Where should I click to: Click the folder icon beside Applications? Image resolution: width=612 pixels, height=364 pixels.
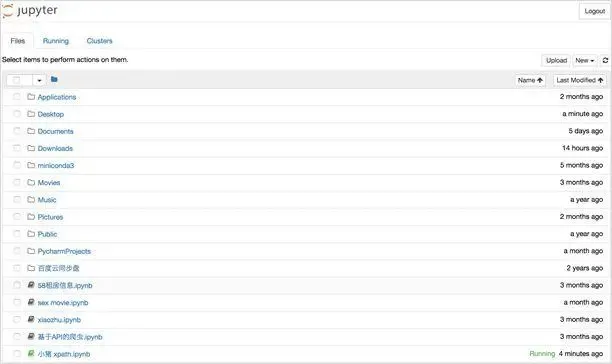[31, 97]
